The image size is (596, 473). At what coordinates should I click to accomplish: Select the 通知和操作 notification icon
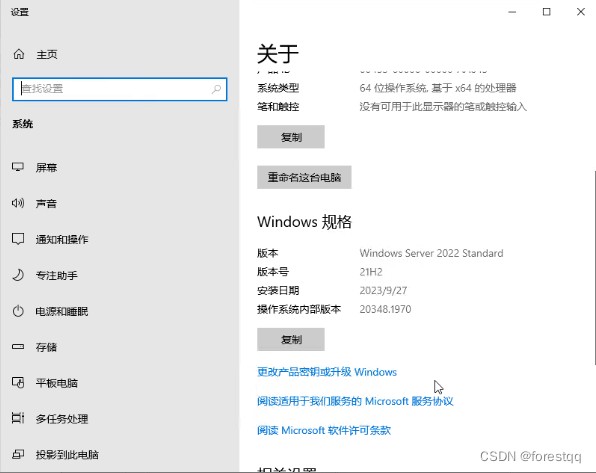pos(18,239)
